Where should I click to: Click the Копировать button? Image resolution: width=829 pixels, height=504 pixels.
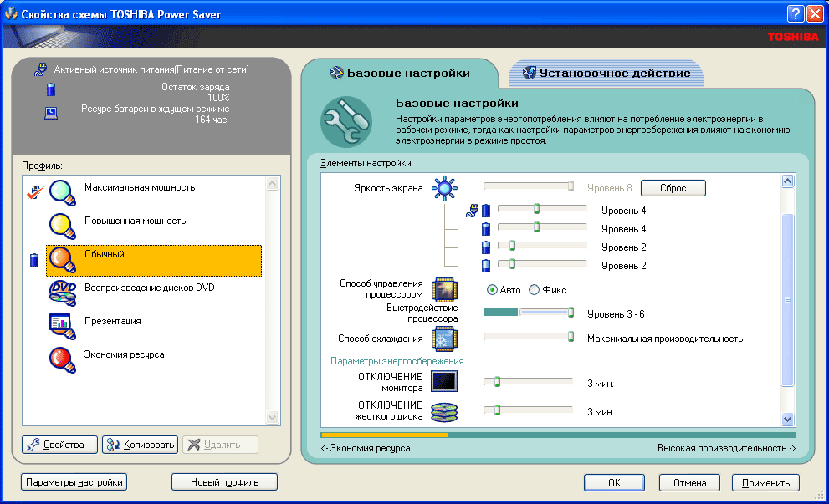point(140,445)
